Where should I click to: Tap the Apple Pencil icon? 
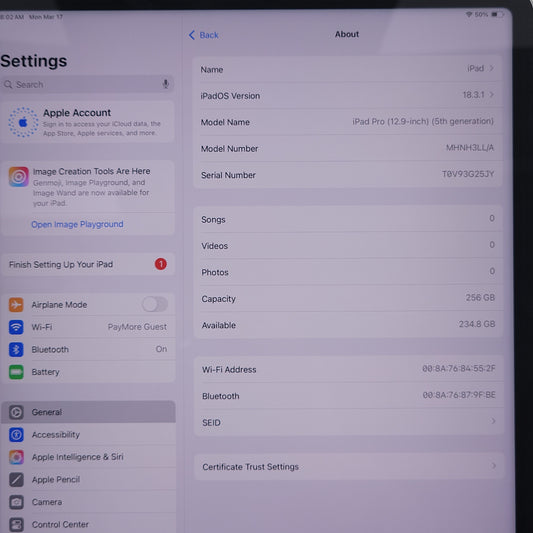[16, 479]
